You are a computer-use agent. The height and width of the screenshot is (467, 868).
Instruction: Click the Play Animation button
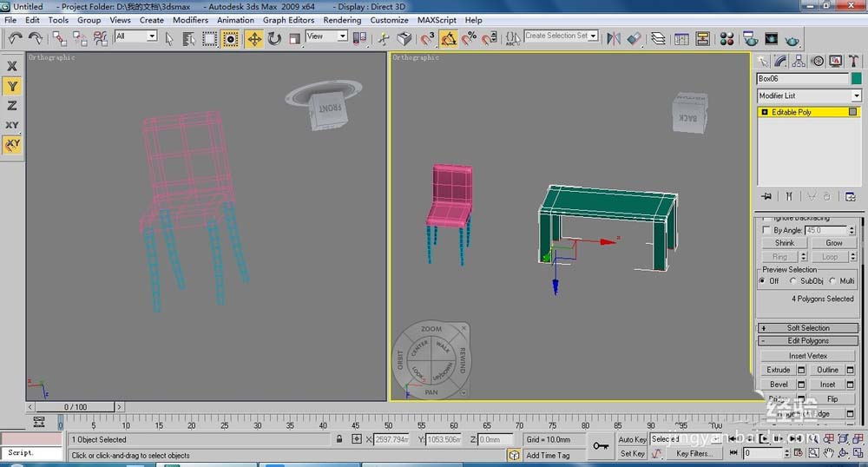765,438
